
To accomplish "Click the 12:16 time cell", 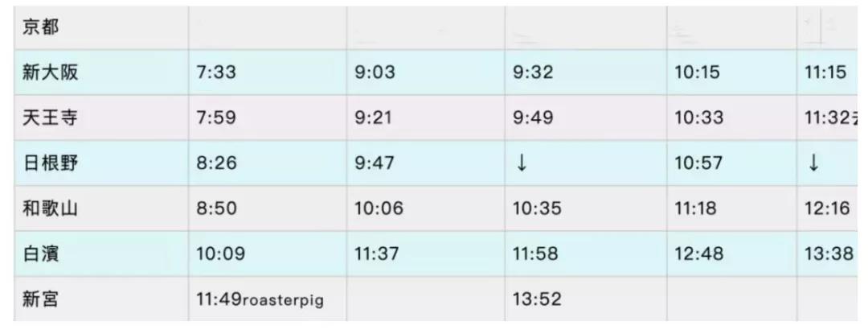I will click(824, 208).
